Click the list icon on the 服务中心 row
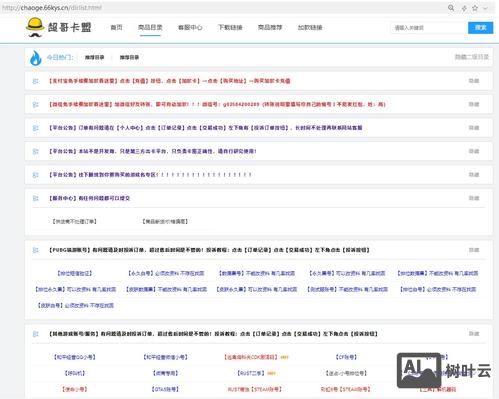The image size is (499, 399). pos(35,198)
